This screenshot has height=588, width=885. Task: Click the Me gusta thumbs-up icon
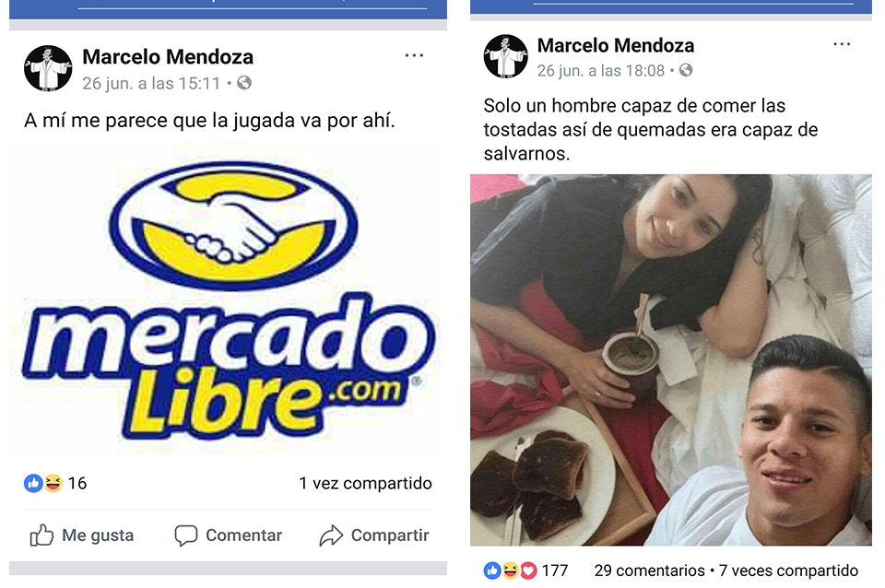[x=41, y=535]
